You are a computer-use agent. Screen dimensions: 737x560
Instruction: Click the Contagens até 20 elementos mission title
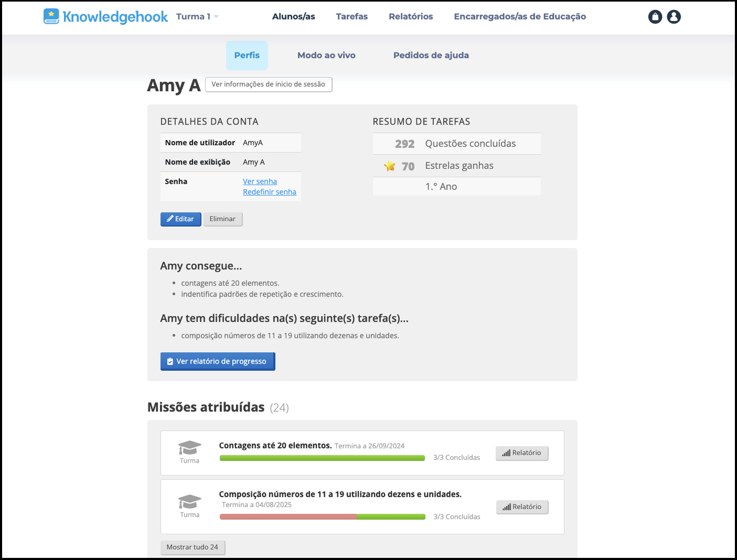(x=275, y=446)
